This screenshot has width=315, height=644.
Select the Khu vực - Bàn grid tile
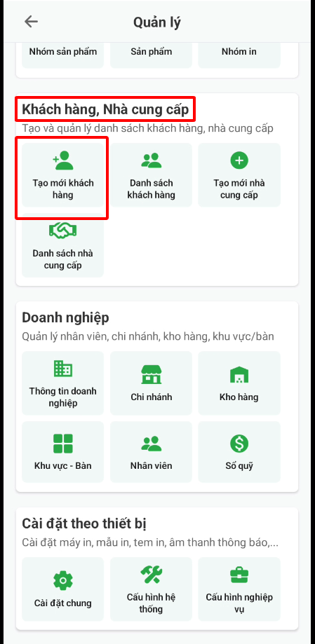63,452
